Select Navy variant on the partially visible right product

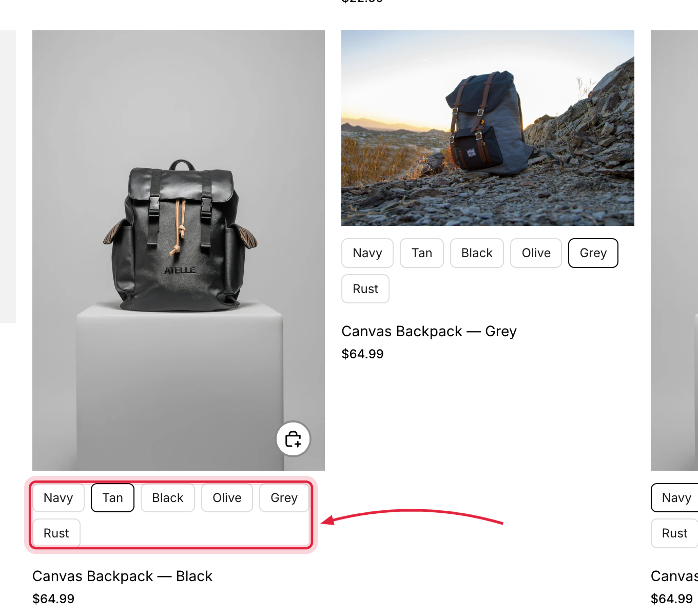pyautogui.click(x=675, y=498)
